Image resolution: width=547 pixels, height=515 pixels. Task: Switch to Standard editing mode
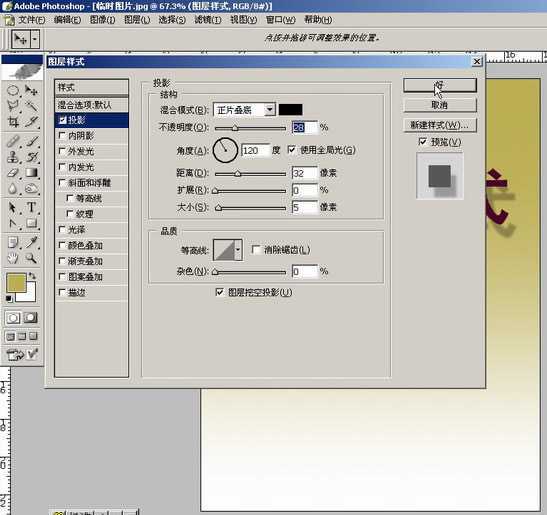point(13,318)
